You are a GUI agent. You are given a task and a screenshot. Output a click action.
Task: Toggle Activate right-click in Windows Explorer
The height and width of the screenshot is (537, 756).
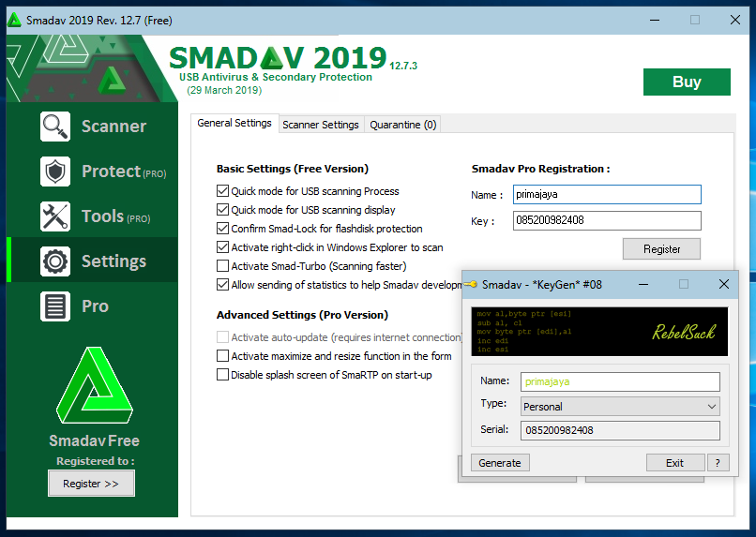click(222, 247)
